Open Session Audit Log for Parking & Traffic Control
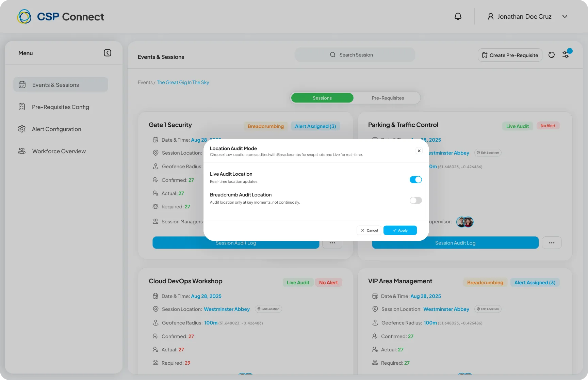The height and width of the screenshot is (380, 588). point(455,243)
